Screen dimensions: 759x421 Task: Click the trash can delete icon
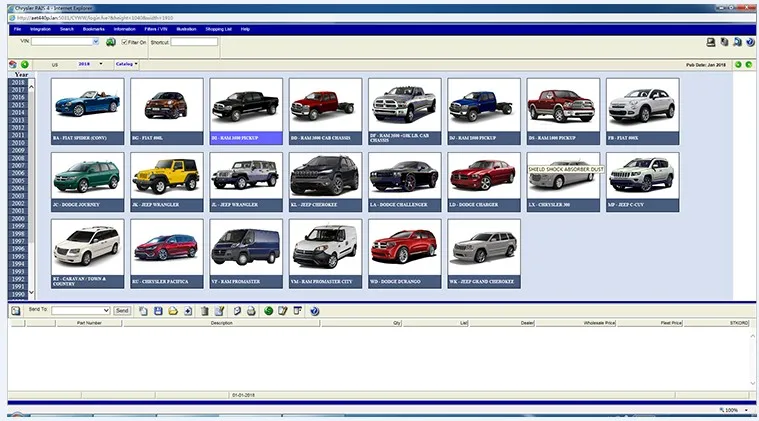tap(205, 311)
